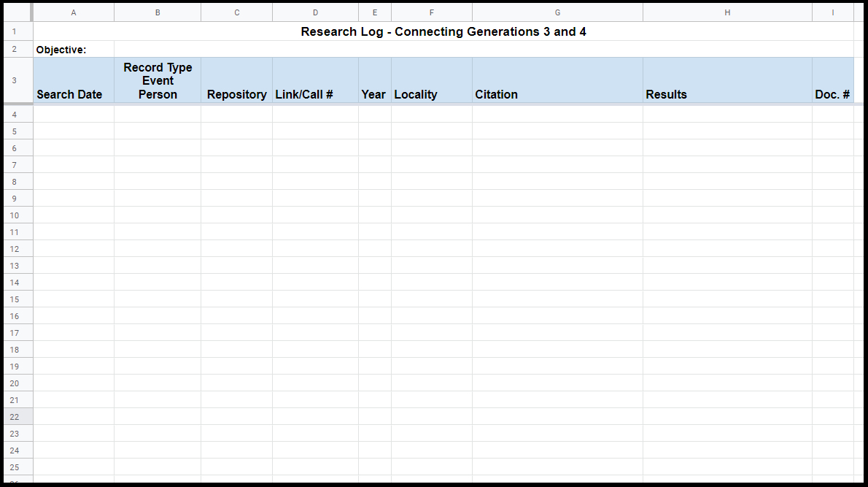The image size is (868, 487).
Task: Select column G by clicking its header
Action: (x=557, y=12)
